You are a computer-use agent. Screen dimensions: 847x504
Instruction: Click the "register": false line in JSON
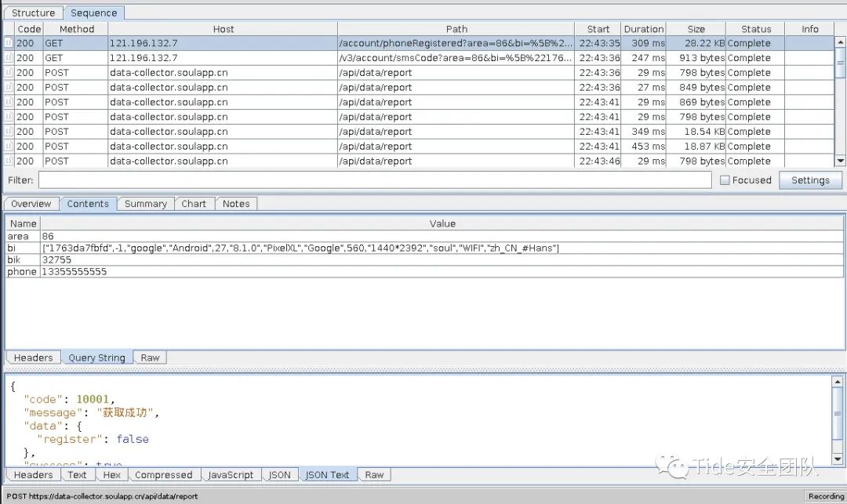click(93, 439)
